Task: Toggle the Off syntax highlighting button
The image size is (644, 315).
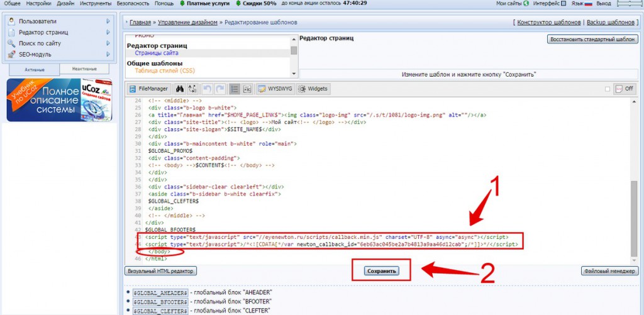Action: [625, 89]
